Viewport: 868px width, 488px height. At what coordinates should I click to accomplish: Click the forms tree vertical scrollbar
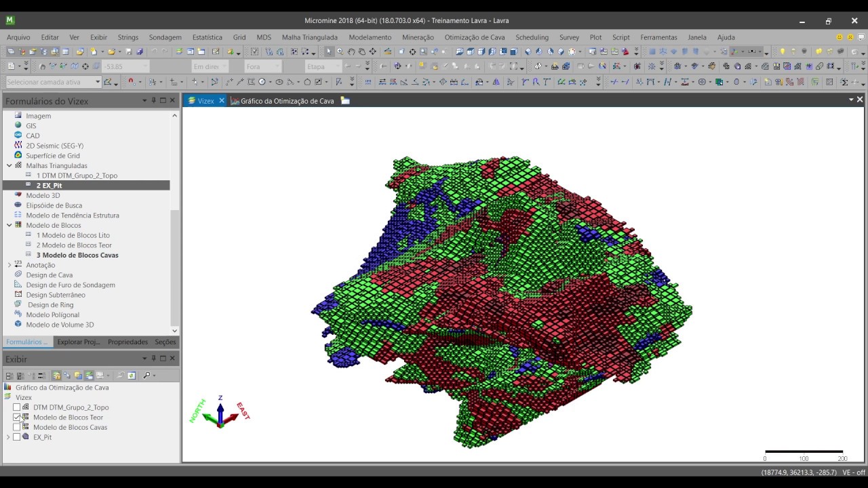click(174, 268)
